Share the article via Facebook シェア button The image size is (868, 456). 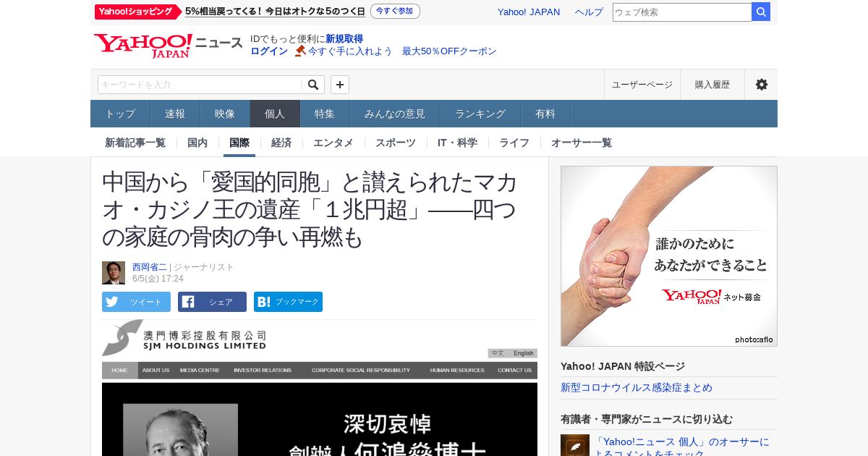tap(212, 302)
